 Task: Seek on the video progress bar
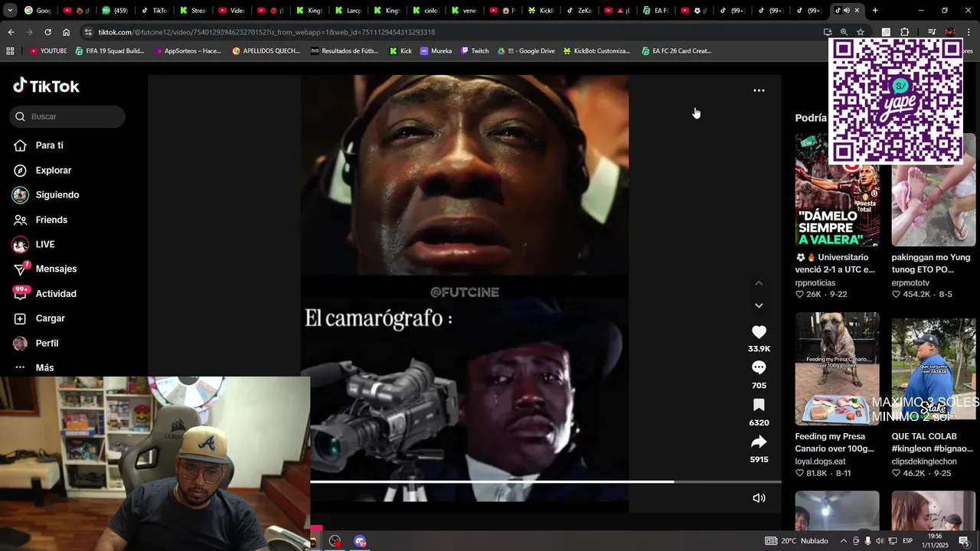click(x=545, y=482)
